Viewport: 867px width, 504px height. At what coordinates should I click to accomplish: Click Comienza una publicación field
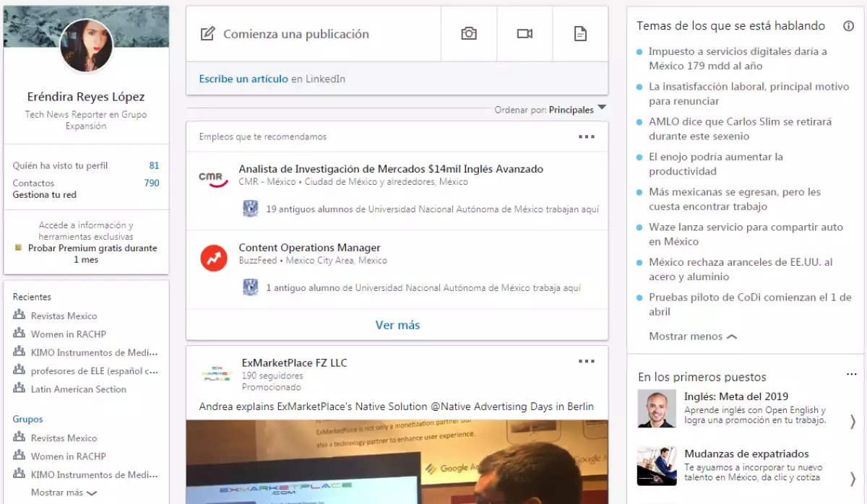coord(296,34)
